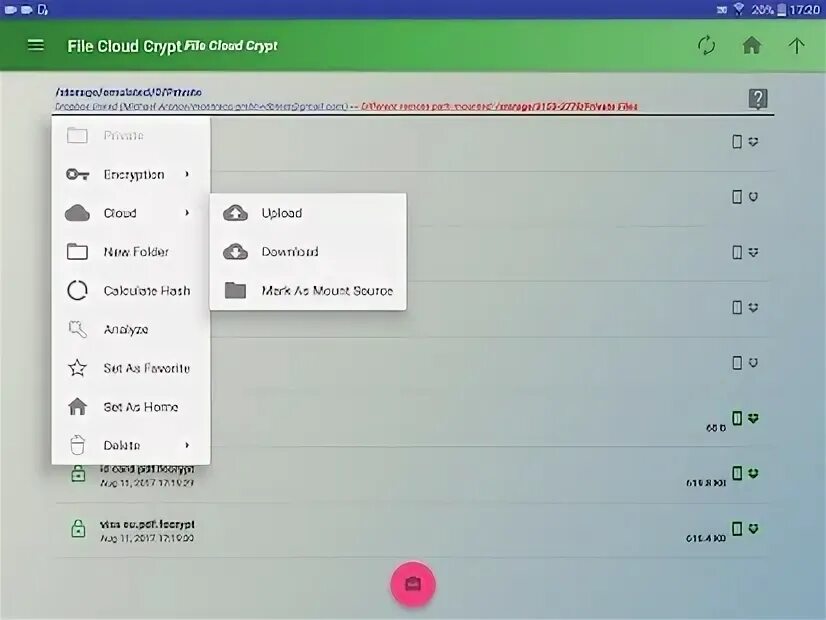Click the lock icon of visa eu file
Screen dimensions: 826x620
[x=78, y=528]
